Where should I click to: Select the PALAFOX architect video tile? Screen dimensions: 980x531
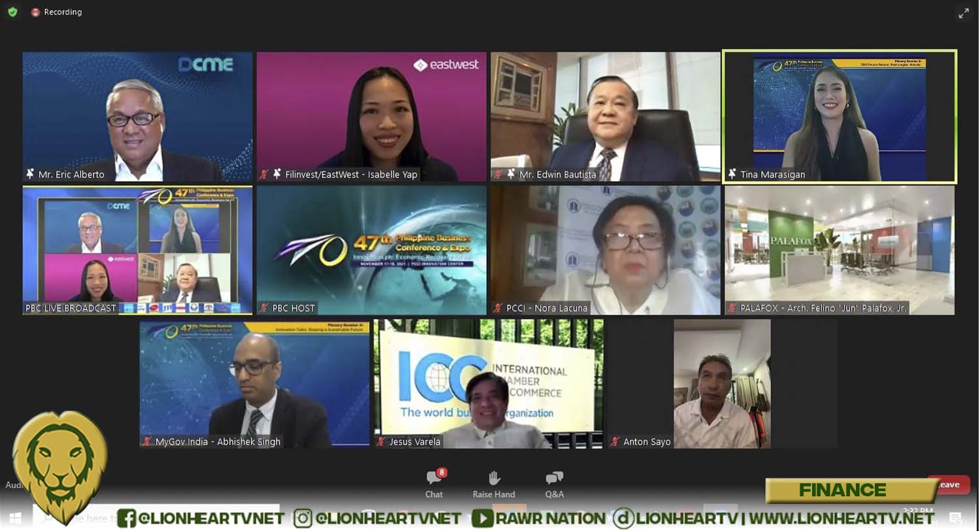tap(840, 250)
